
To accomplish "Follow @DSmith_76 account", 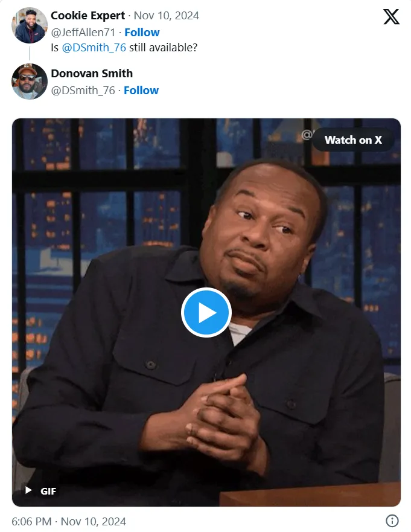I will (x=141, y=90).
